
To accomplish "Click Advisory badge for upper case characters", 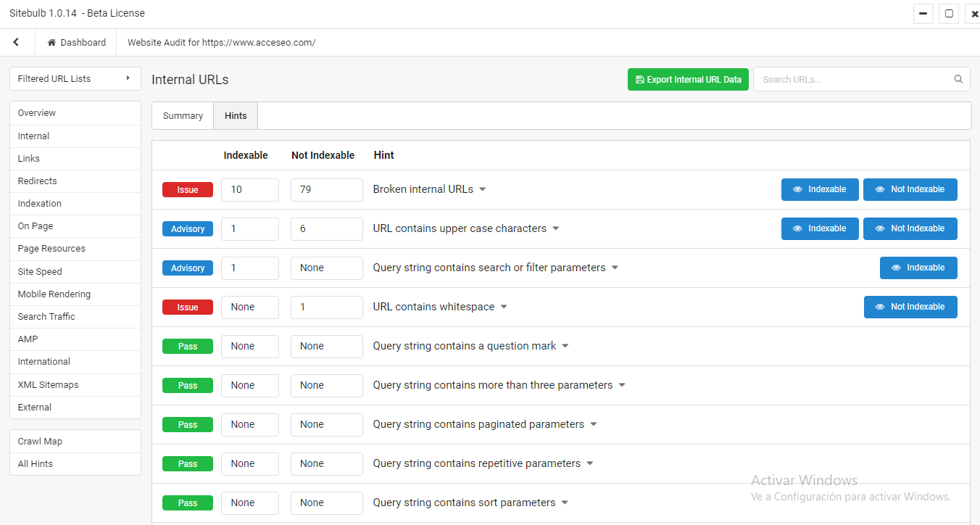I will pos(188,228).
